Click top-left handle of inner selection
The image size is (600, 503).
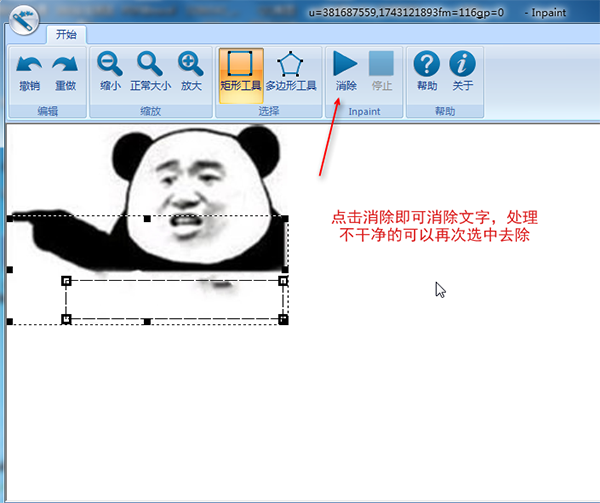[x=66, y=281]
